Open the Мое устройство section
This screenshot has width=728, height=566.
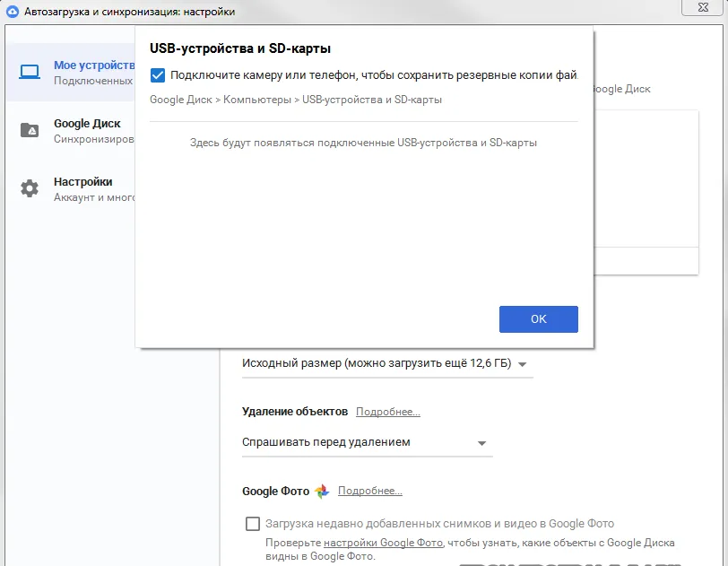tap(71, 72)
